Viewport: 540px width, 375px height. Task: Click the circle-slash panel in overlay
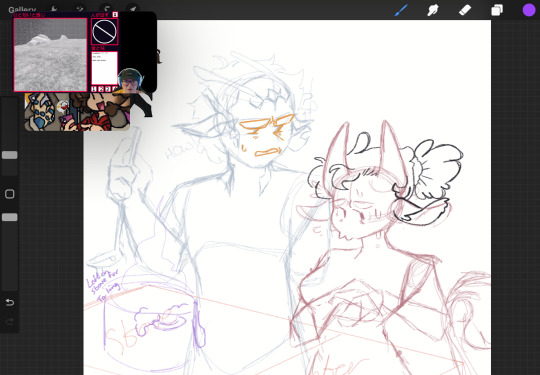pyautogui.click(x=104, y=31)
